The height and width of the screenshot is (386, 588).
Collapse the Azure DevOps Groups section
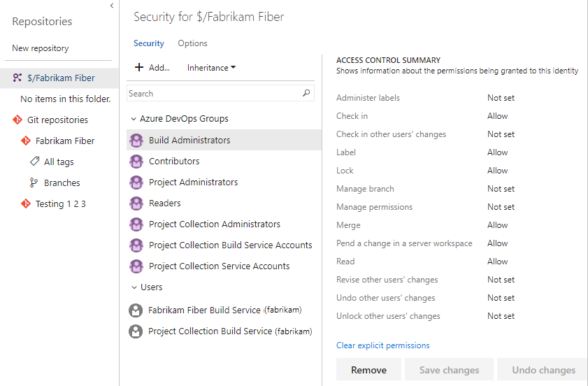click(133, 119)
